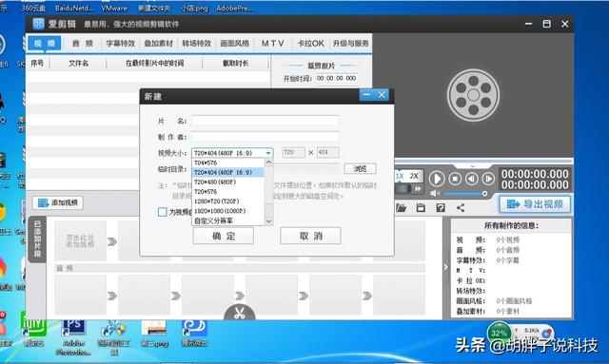Image resolution: width=609 pixels, height=364 pixels.
Task: Click the 浏览 browse button
Action: click(x=360, y=168)
